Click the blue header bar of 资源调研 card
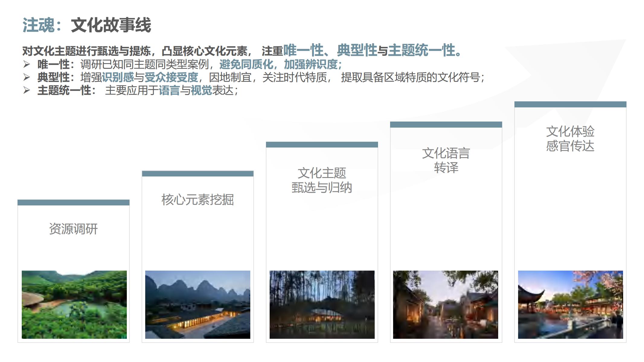 pyautogui.click(x=73, y=202)
